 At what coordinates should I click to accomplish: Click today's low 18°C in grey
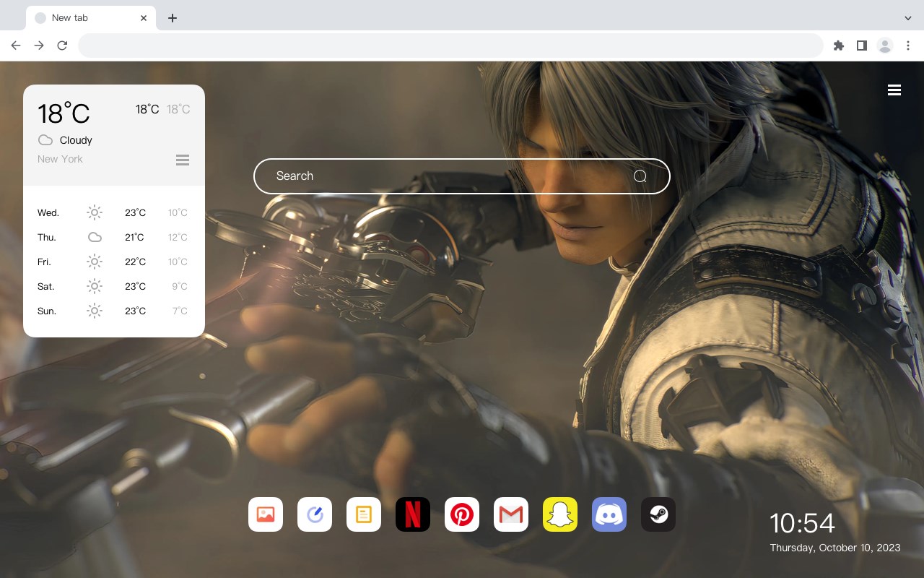click(x=178, y=109)
